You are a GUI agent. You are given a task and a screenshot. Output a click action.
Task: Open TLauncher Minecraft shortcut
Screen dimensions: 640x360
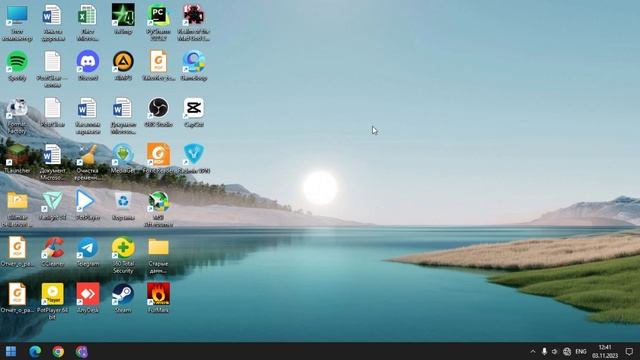pos(17,159)
